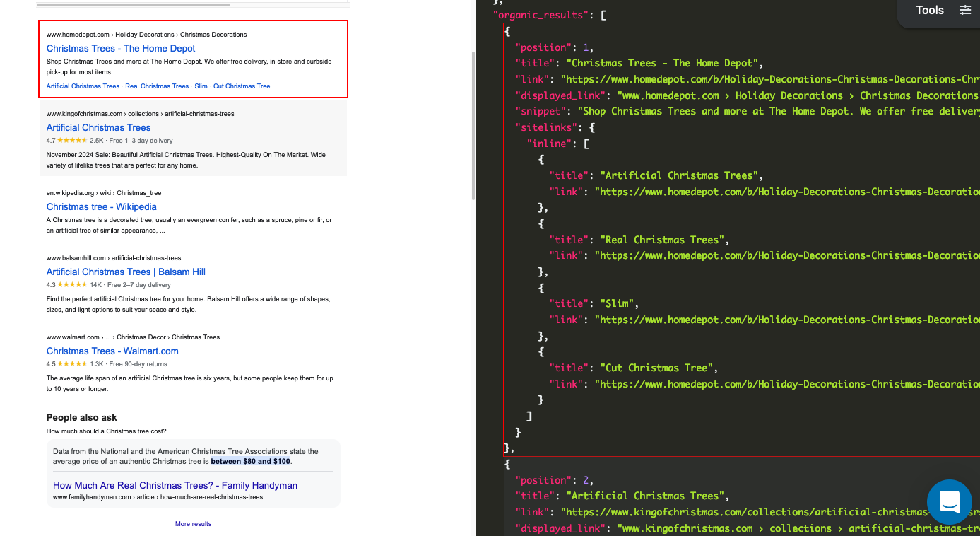Click JSON title value "Cut Christmas Tree"
The height and width of the screenshot is (536, 980).
[x=656, y=368]
